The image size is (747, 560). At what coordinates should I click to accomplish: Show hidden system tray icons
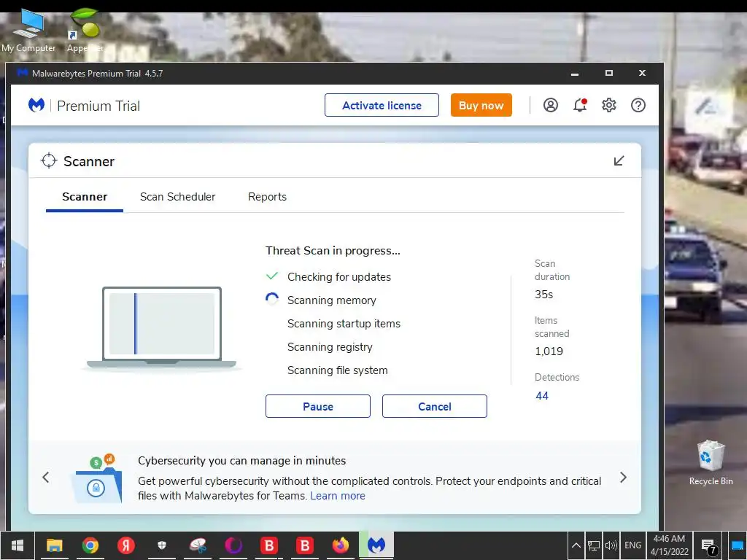pos(576,545)
